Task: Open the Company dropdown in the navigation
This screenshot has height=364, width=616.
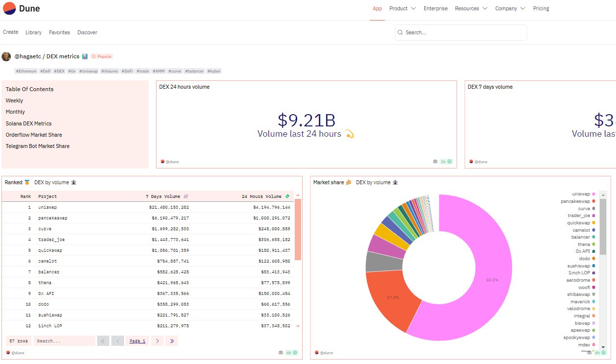Action: [x=510, y=8]
